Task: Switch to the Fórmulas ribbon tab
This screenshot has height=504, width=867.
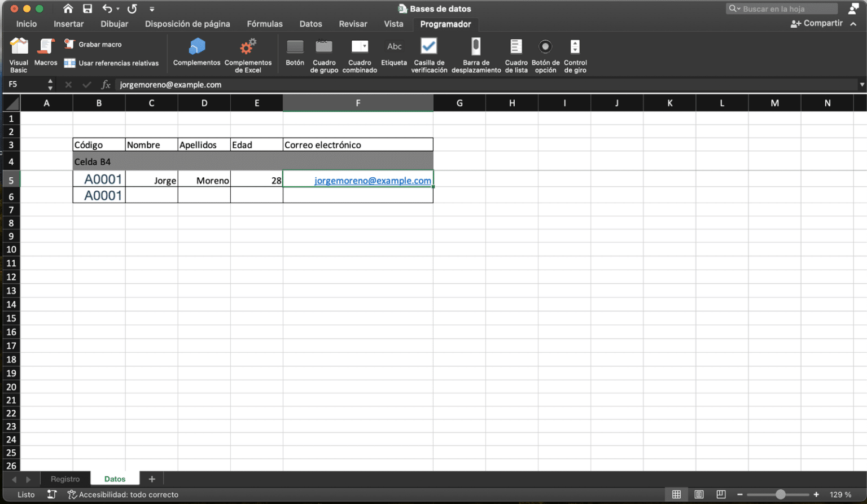Action: (264, 24)
